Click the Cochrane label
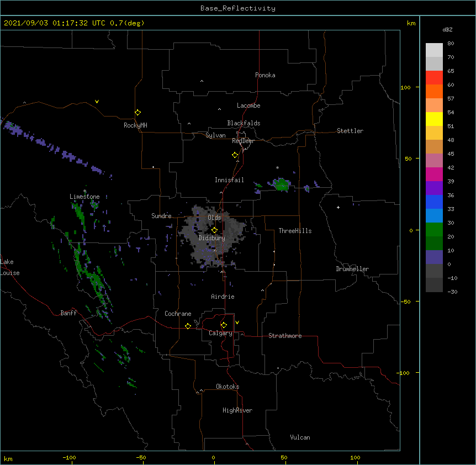Viewport: 476px width, 465px height. pos(178,314)
